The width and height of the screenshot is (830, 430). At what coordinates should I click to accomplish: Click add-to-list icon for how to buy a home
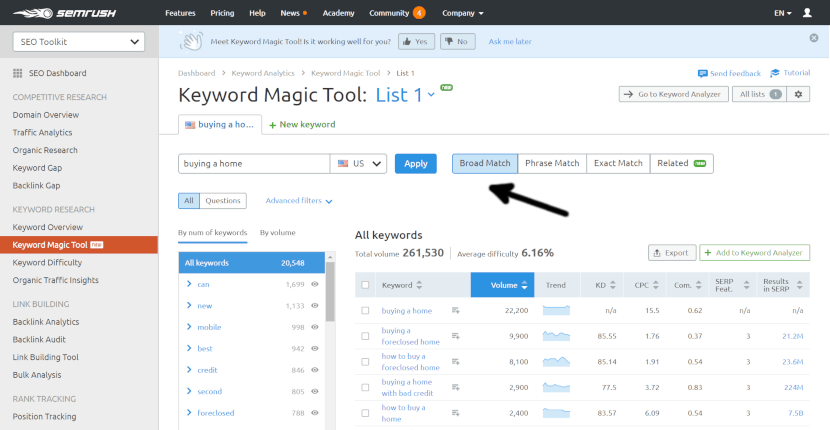(x=455, y=413)
